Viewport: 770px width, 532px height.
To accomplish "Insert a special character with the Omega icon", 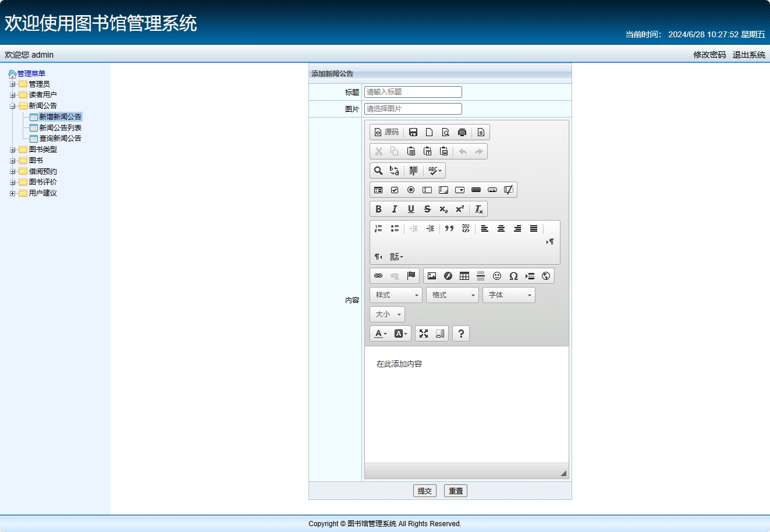I will (x=513, y=276).
